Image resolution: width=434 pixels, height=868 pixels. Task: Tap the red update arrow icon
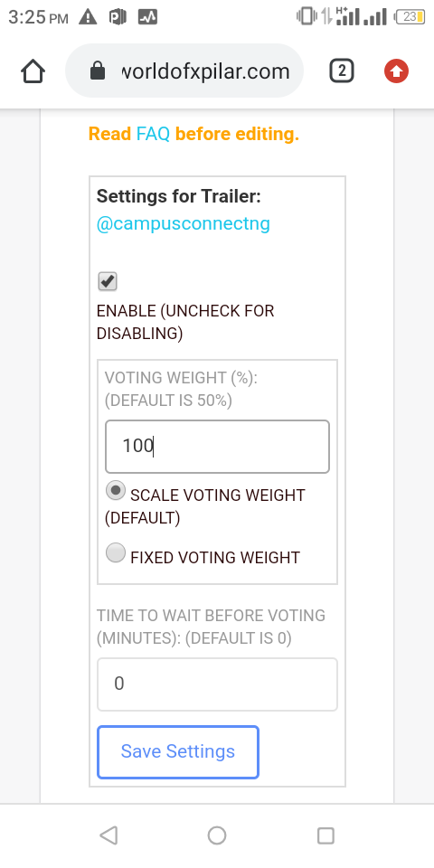coord(396,71)
